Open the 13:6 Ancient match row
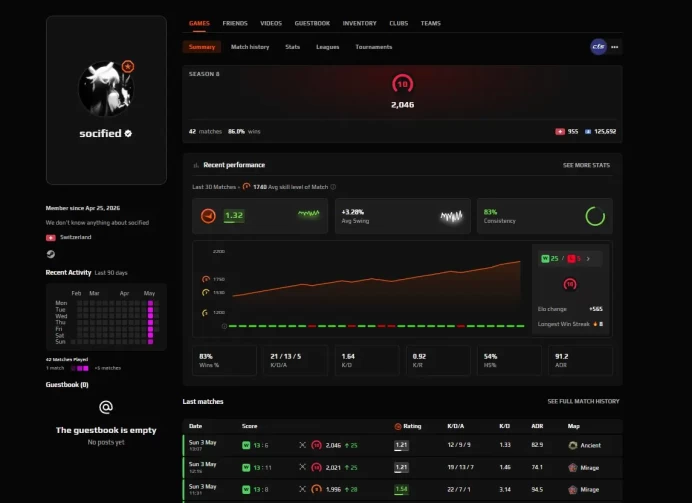Image resolution: width=692 pixels, height=503 pixels. pyautogui.click(x=402, y=445)
